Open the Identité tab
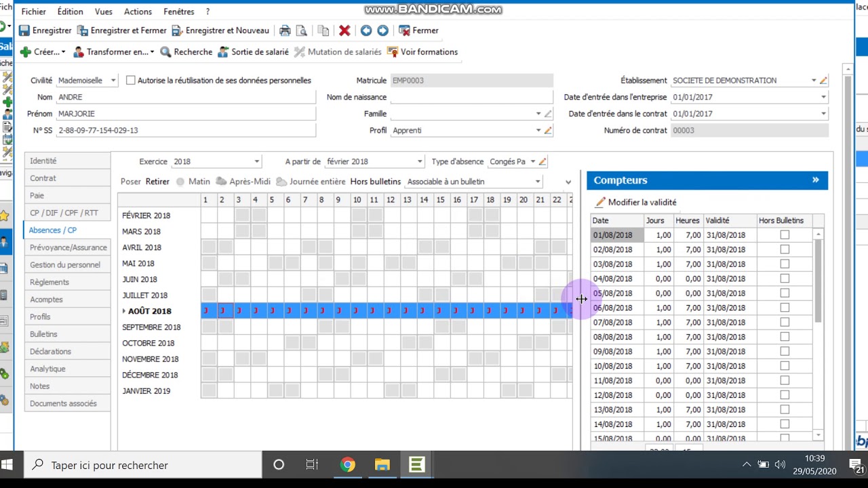Screen dimensions: 868x488 click(x=67, y=161)
